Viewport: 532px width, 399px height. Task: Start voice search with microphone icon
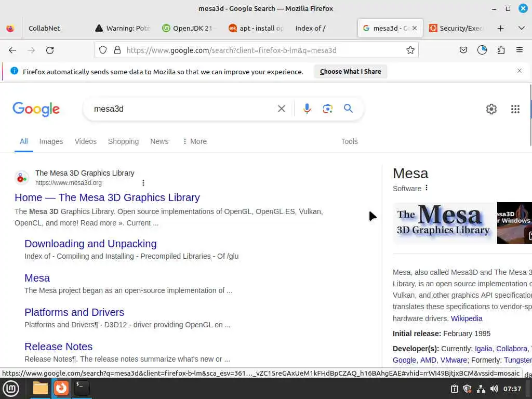(307, 109)
